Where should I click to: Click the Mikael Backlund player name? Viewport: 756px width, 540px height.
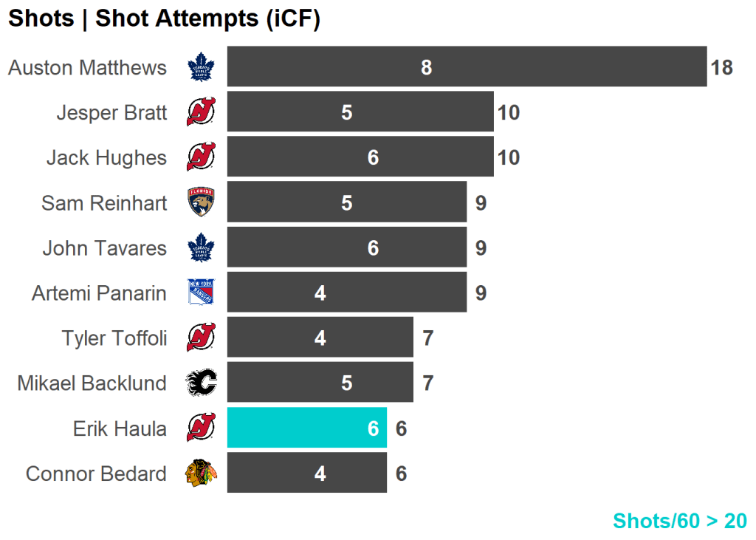point(92,383)
